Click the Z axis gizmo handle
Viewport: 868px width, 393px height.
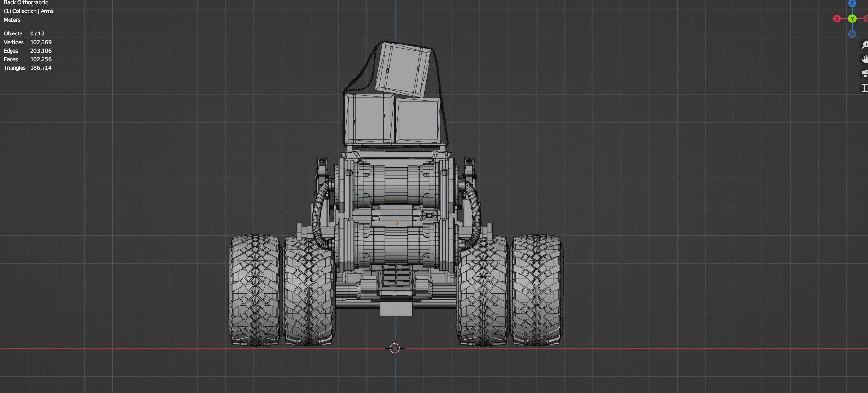coord(852,3)
